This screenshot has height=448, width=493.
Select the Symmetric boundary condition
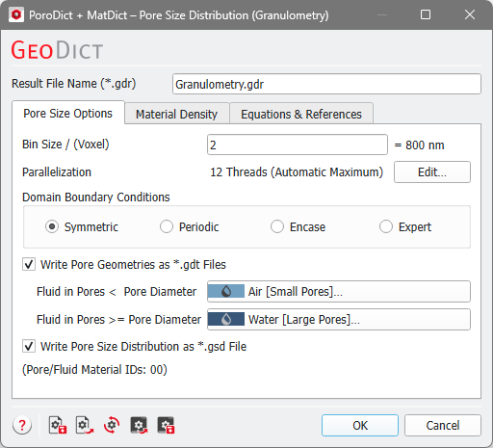click(52, 226)
